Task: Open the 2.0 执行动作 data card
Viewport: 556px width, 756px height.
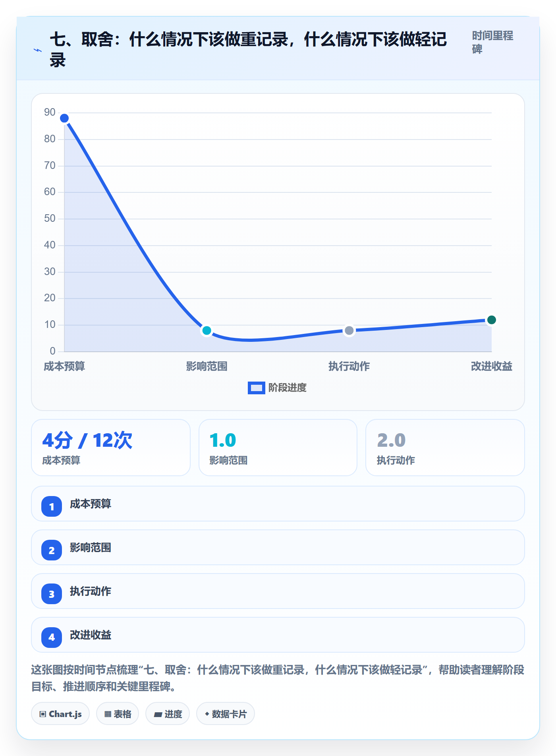Action: (x=445, y=448)
